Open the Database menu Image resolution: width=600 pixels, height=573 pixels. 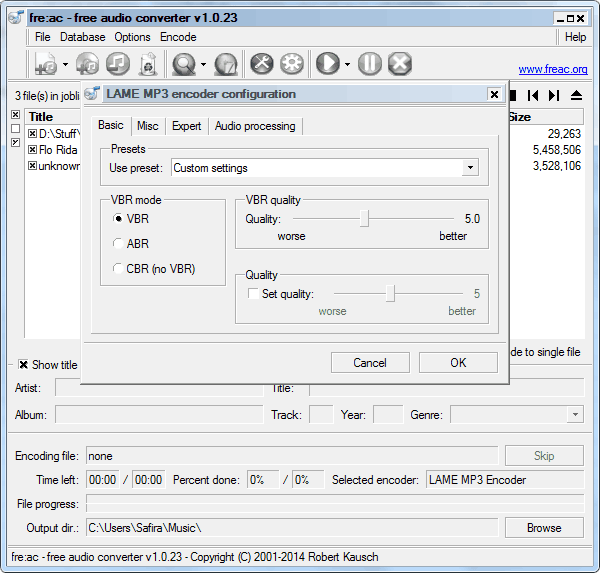(83, 37)
